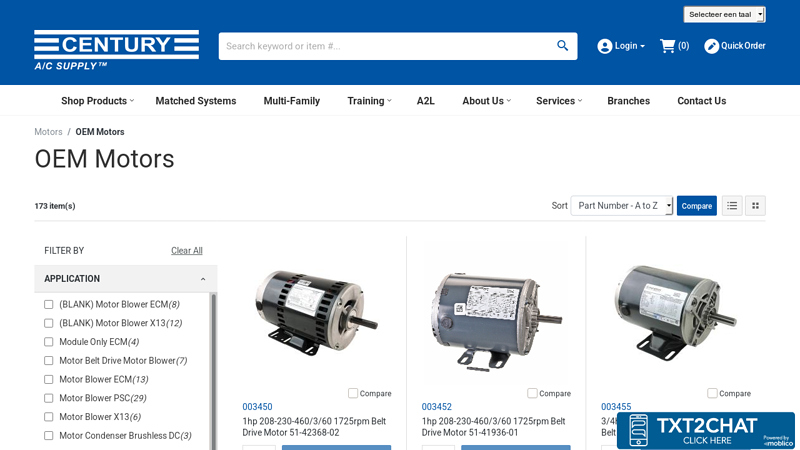800x450 pixels.
Task: Check Motor Belt Drive Motor Blower filter
Action: click(48, 361)
